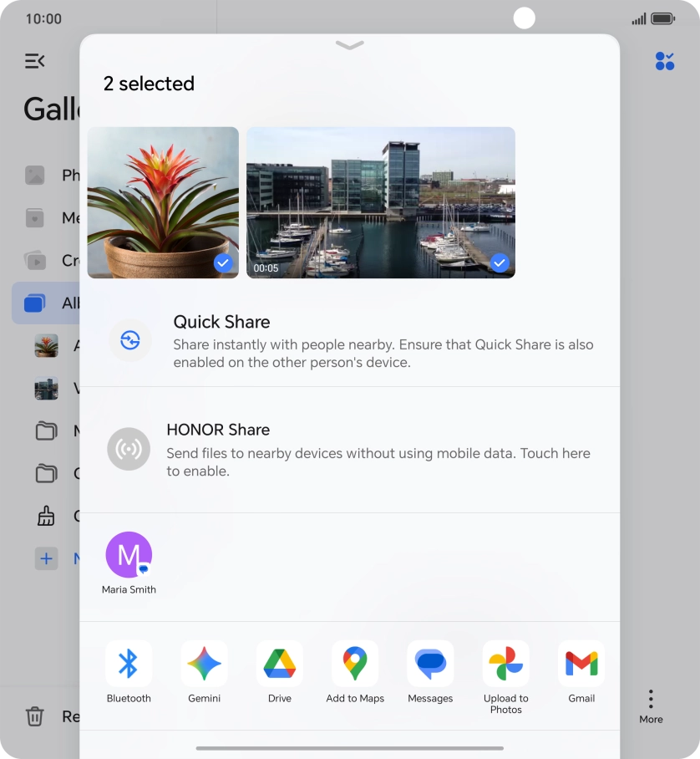This screenshot has height=759, width=700.
Task: Tap the Quick Share title text
Action: coord(221,322)
